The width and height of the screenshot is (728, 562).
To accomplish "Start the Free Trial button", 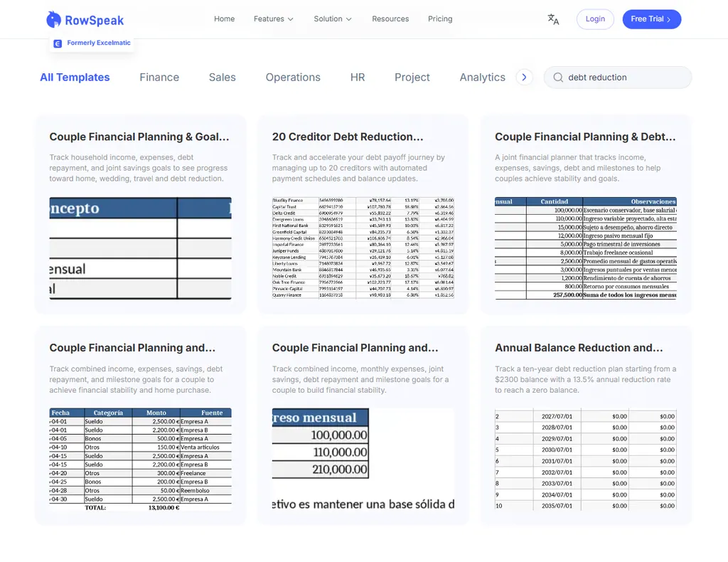I will (651, 19).
